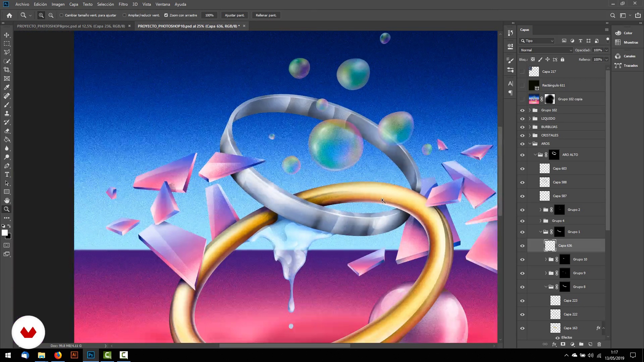Select the Clone Stamp tool
Viewport: 644px width, 362px height.
point(7,113)
